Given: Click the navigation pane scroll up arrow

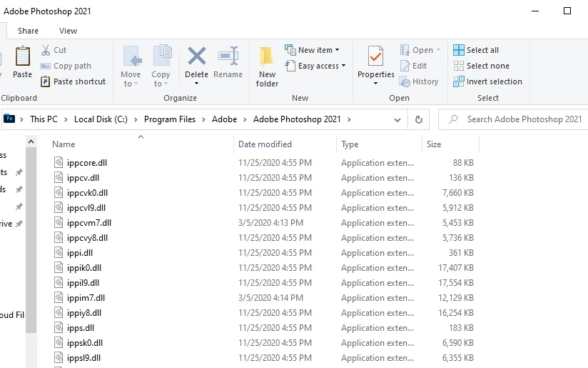Looking at the screenshot, I should 31,141.
